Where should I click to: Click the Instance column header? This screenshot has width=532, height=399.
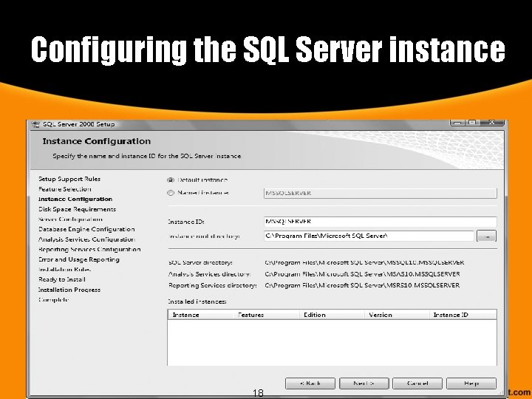click(x=201, y=315)
